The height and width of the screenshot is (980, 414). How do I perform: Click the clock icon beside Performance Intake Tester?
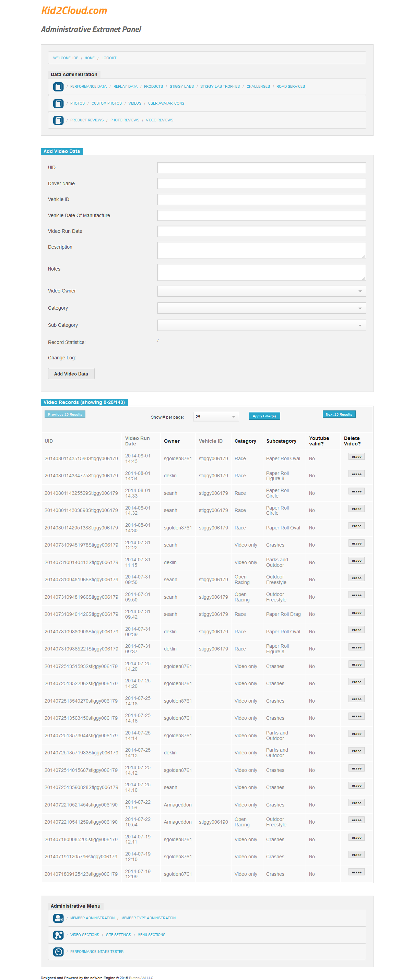(58, 952)
